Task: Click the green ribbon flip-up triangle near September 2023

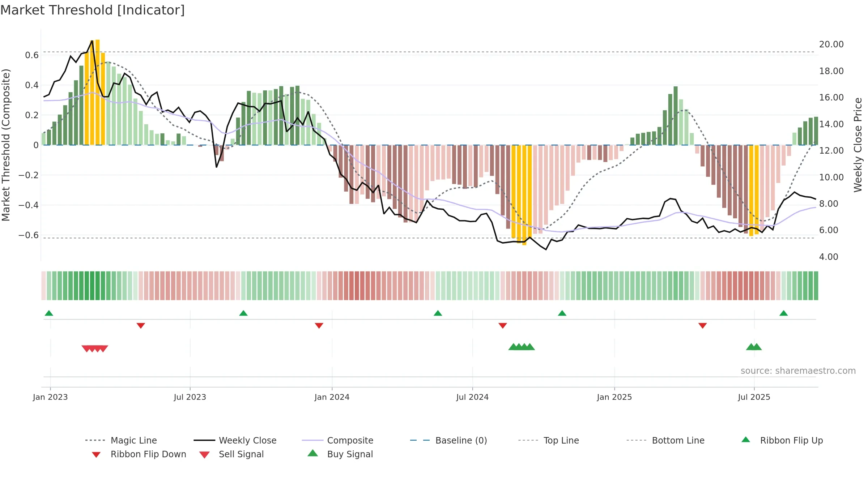Action: [x=243, y=313]
